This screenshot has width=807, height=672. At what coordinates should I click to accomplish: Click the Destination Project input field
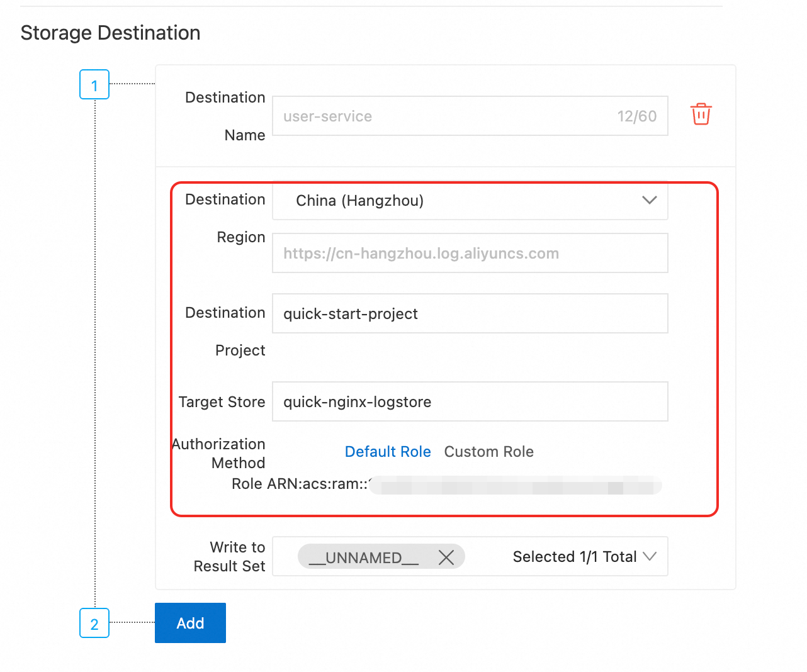470,313
